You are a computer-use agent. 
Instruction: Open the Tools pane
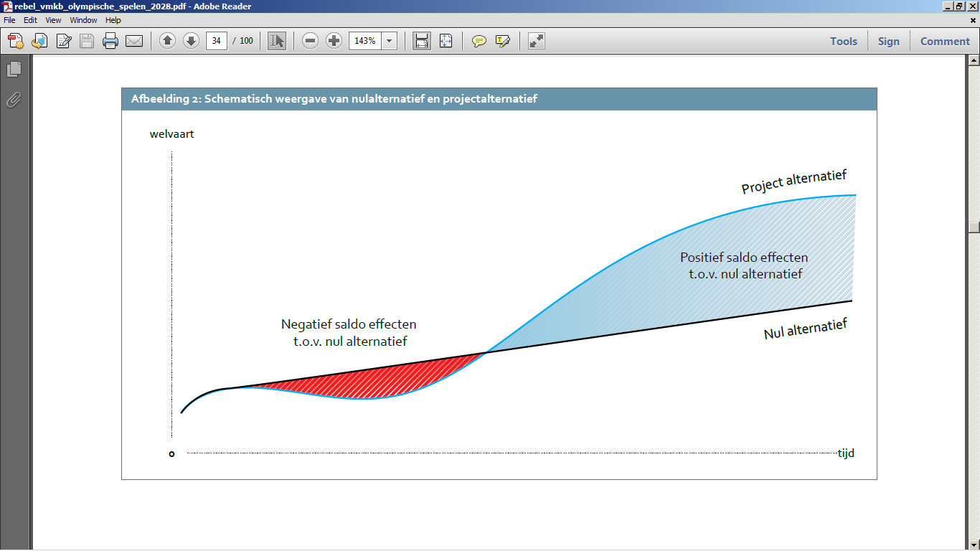844,41
